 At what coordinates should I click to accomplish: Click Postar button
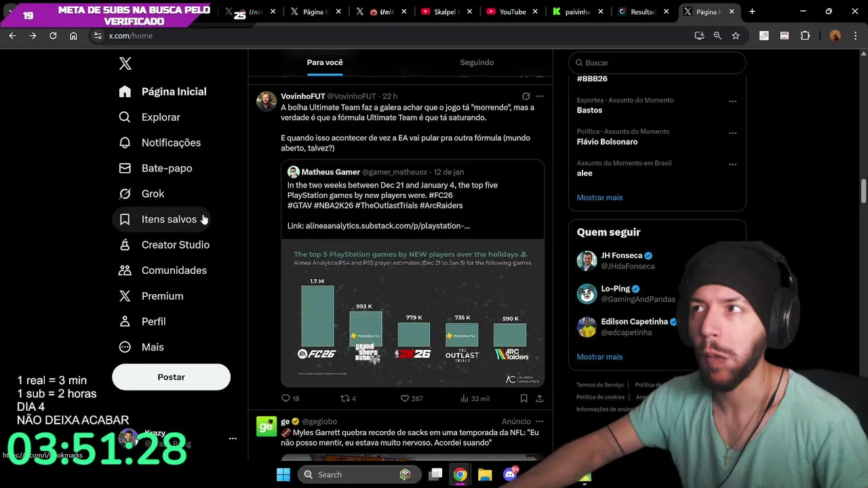pos(171,377)
